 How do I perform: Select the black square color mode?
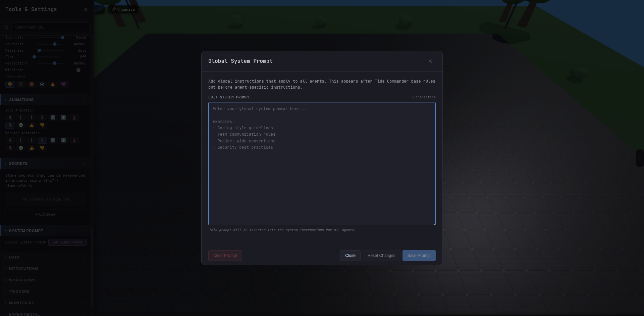pyautogui.click(x=21, y=84)
